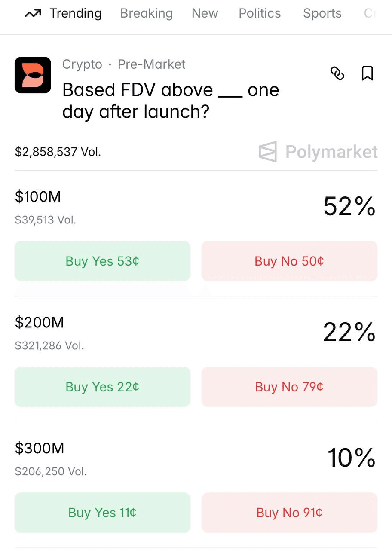392x550 pixels.
Task: Copy the market link icon
Action: pyautogui.click(x=337, y=73)
